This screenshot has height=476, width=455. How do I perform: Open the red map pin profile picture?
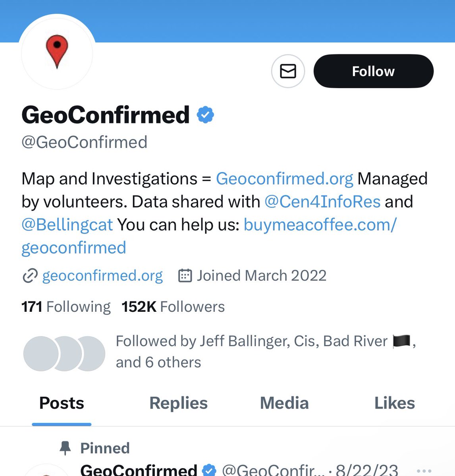coord(57,52)
